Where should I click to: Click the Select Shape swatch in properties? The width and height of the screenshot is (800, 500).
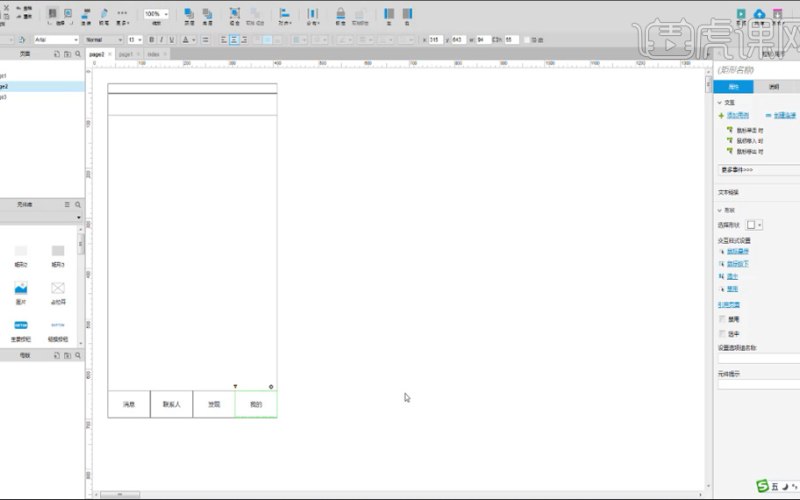pos(754,225)
